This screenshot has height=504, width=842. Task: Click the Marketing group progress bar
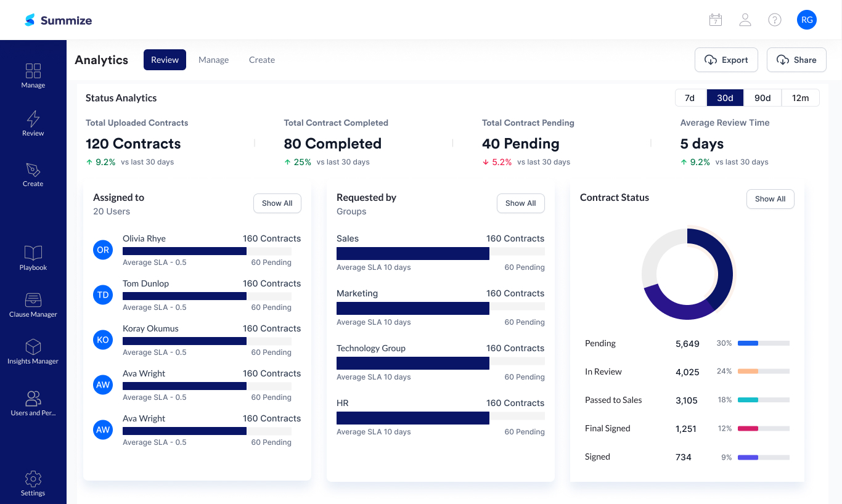441,308
